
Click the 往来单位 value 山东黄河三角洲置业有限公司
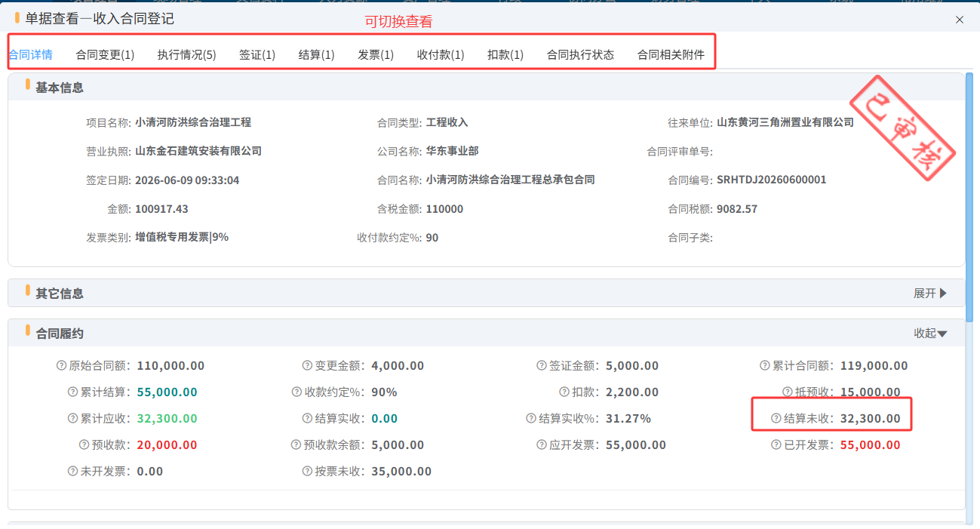(x=785, y=121)
